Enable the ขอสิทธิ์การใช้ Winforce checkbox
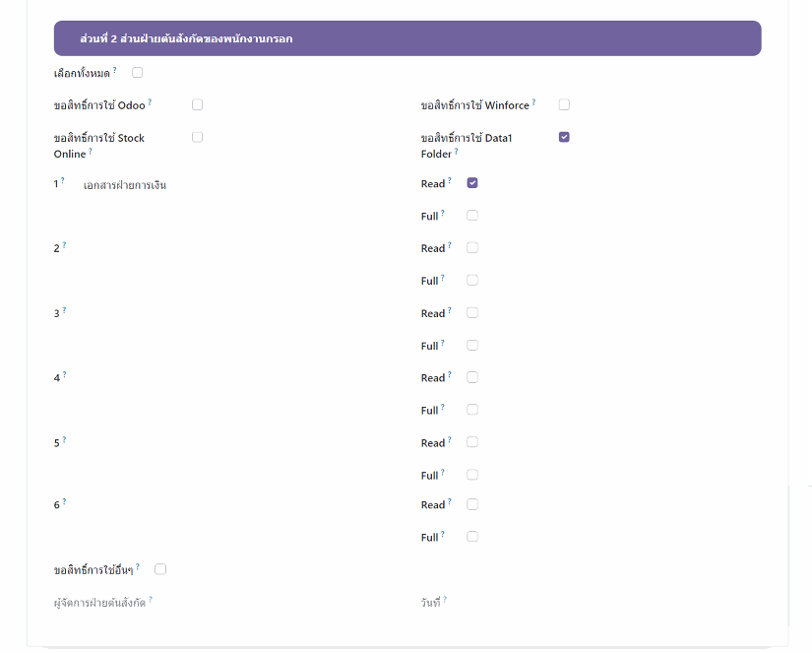Image resolution: width=812 pixels, height=653 pixels. click(x=564, y=104)
